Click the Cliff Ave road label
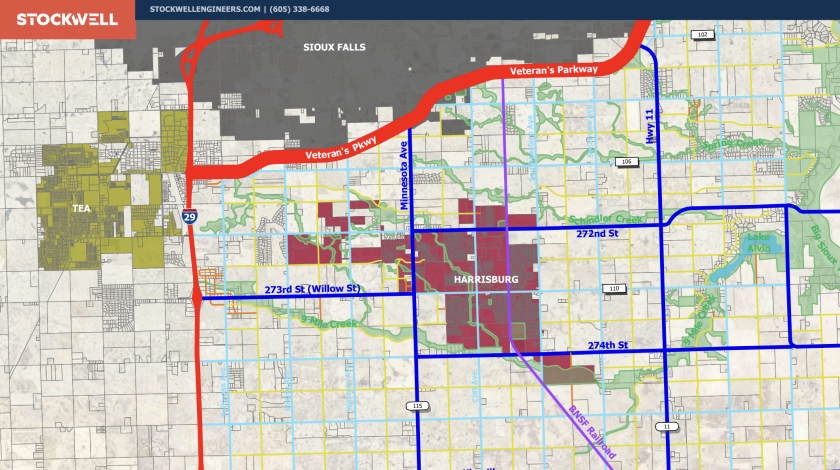840x470 pixels. (474, 386)
